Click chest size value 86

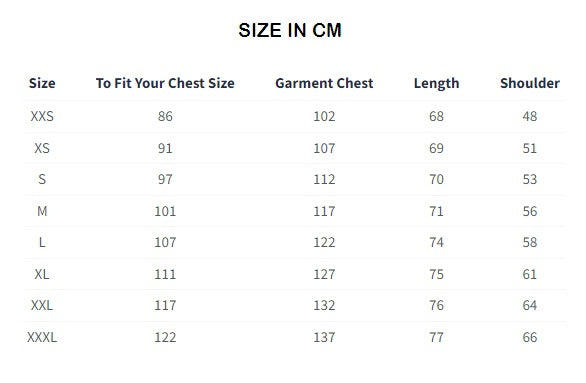pyautogui.click(x=165, y=116)
